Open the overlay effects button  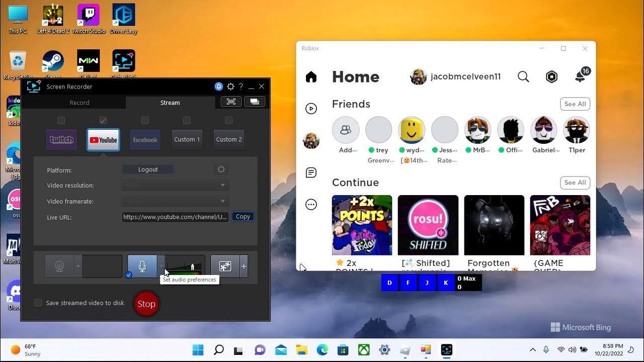click(225, 266)
